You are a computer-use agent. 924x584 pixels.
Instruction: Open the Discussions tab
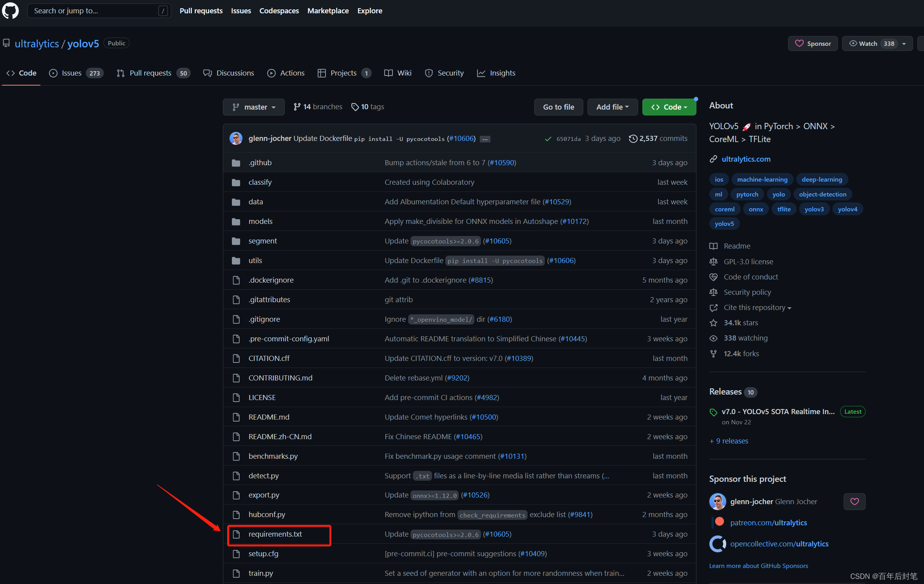228,73
